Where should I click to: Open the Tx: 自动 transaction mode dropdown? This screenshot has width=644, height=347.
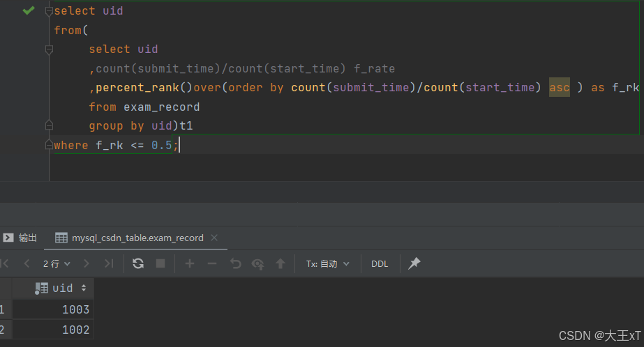click(327, 264)
